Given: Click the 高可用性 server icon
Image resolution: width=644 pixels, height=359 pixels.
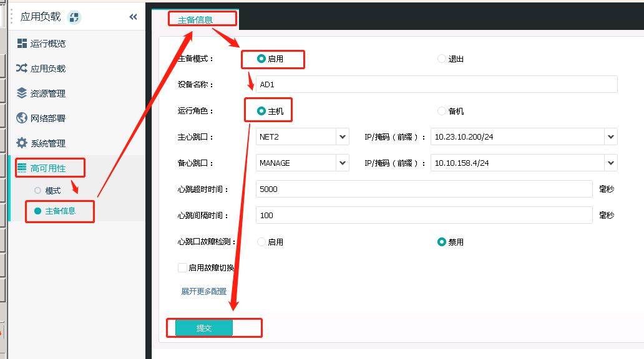Looking at the screenshot, I should tap(22, 168).
